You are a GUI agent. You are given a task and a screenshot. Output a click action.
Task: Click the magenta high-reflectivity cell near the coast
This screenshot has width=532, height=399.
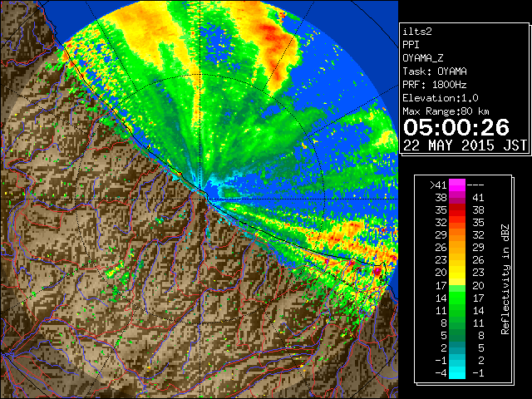coord(377,271)
